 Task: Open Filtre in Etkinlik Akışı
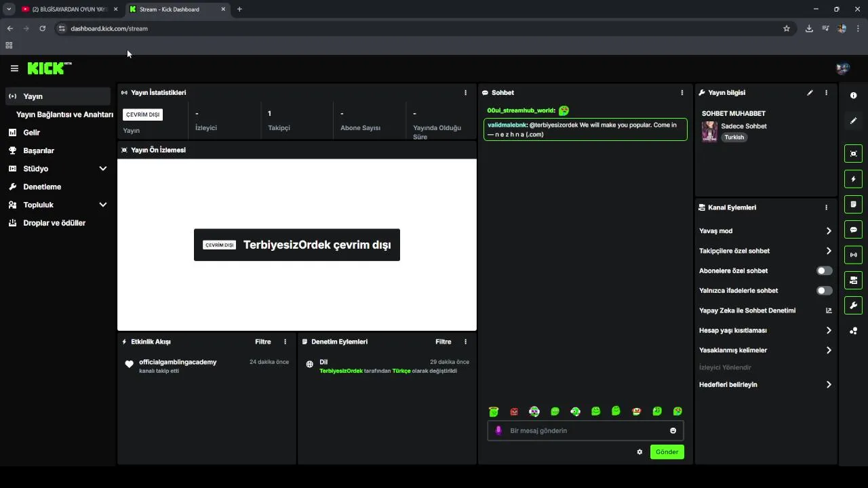coord(263,342)
